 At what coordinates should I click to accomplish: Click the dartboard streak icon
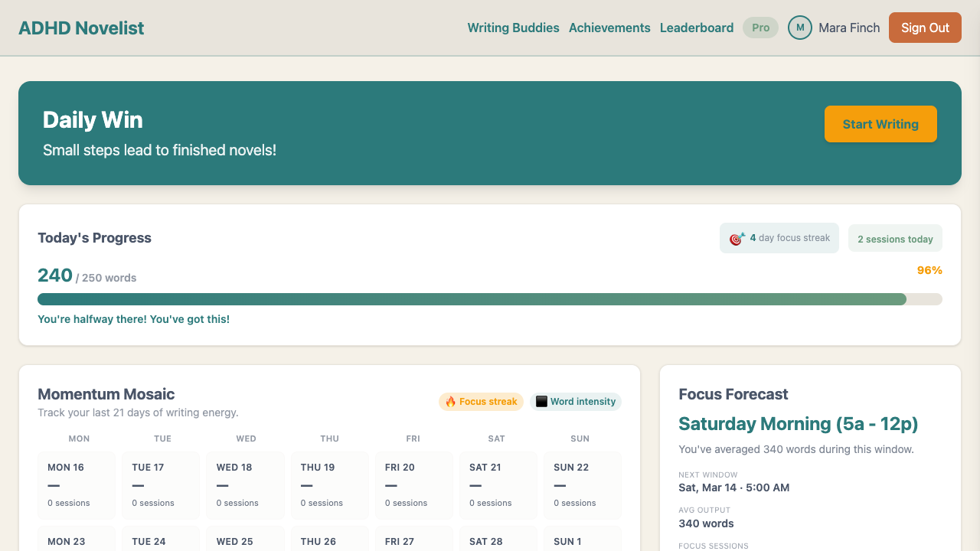[736, 238]
